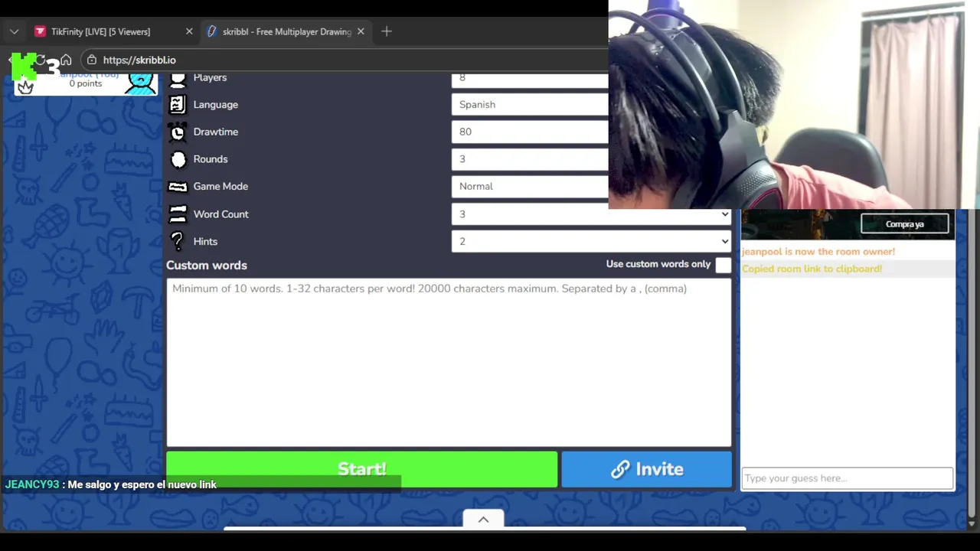Click 'Copied room link to clipboard!' message
Screen dimensions: 980x551
click(x=812, y=269)
